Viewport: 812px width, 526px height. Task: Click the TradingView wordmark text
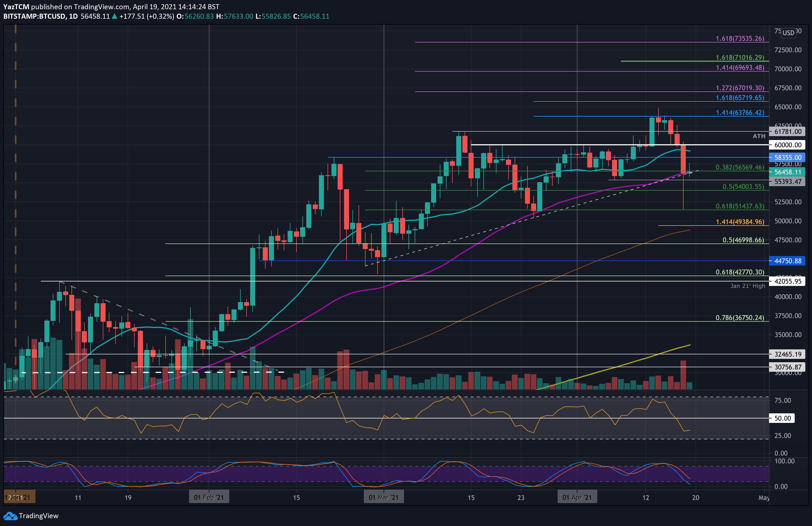point(39,516)
